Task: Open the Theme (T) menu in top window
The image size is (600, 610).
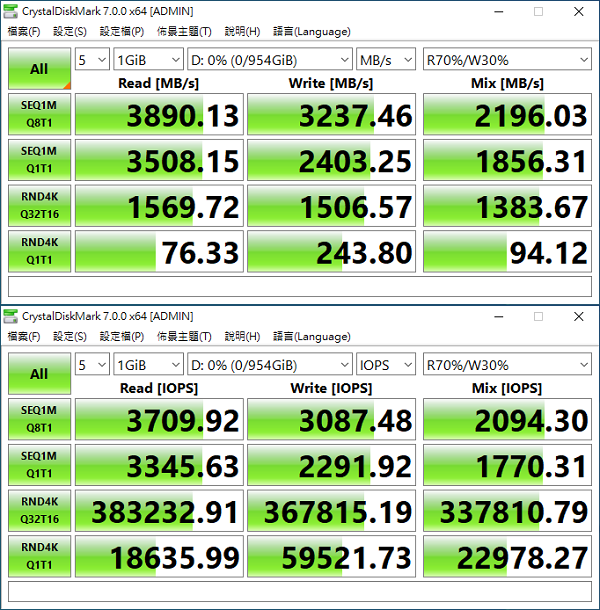Action: pos(184,32)
